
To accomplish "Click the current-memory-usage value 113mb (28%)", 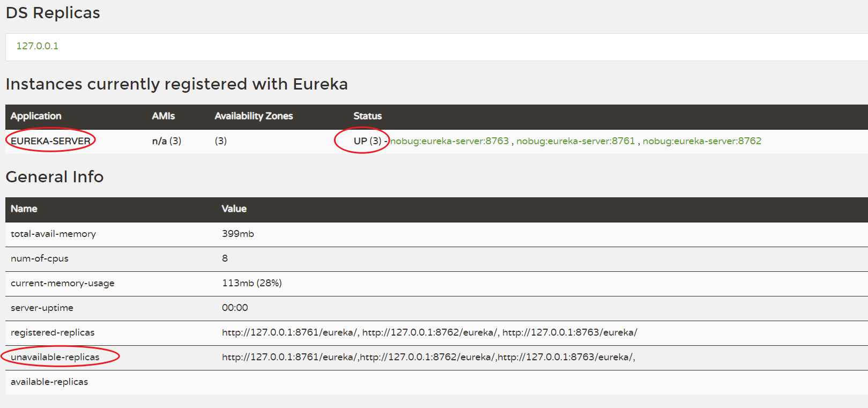I will pyautogui.click(x=252, y=283).
